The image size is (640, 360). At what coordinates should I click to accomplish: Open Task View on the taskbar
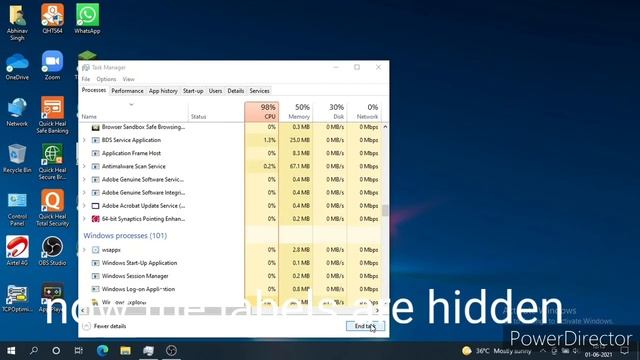pos(78,351)
